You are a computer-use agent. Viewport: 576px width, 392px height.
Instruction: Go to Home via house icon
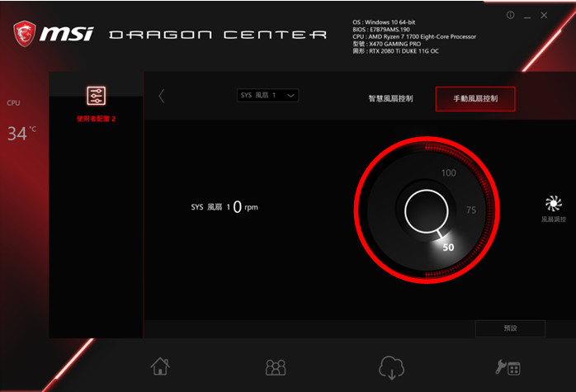click(x=160, y=366)
